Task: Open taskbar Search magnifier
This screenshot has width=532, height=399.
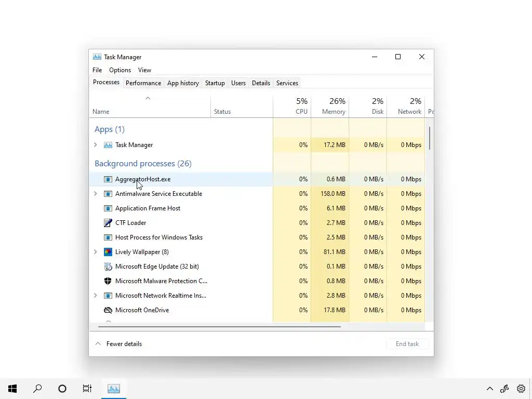Action: point(37,389)
